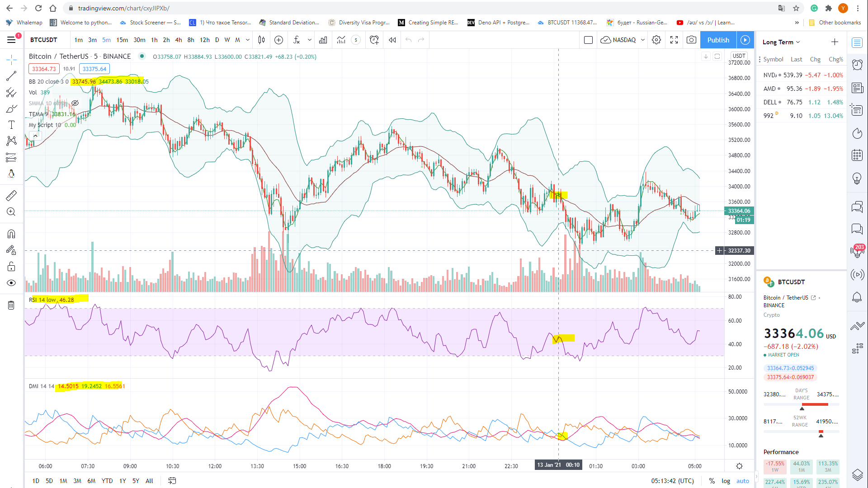Click the Publish button

tap(718, 40)
